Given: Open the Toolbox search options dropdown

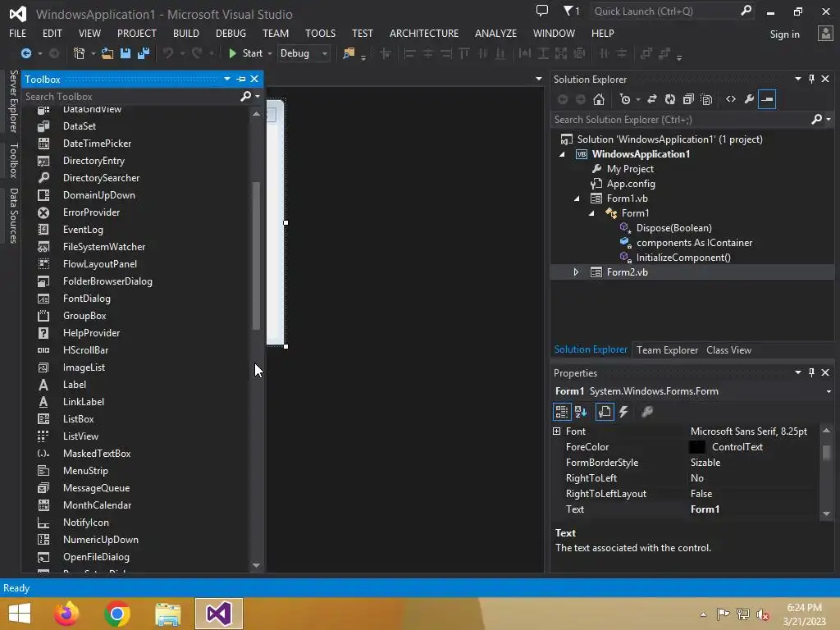Looking at the screenshot, I should pos(258,97).
